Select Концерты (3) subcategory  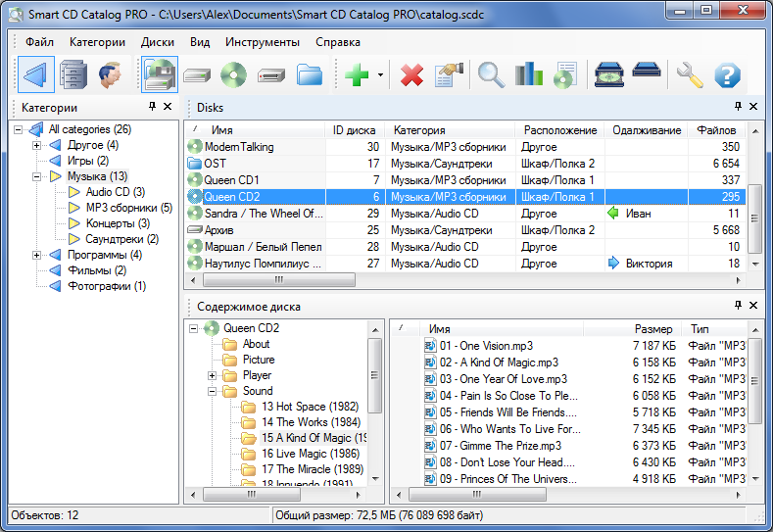pos(118,223)
